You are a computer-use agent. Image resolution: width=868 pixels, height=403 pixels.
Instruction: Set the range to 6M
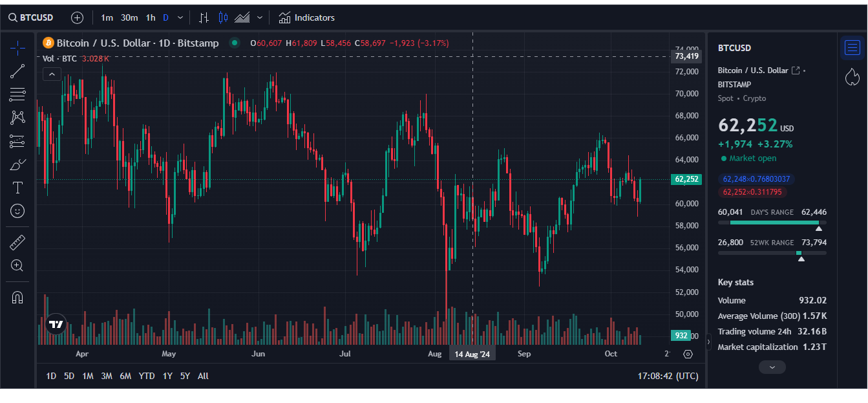[125, 376]
